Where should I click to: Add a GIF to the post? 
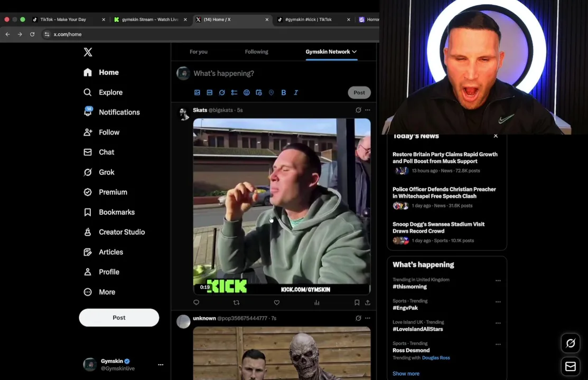(210, 92)
